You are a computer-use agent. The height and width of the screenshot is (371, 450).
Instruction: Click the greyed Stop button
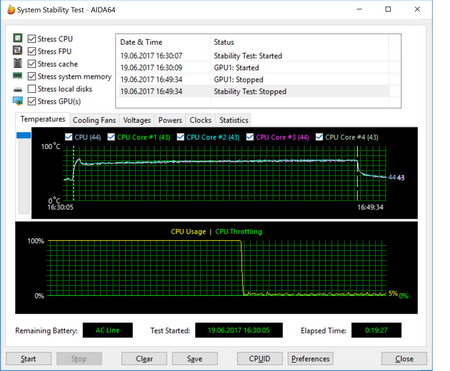79,359
